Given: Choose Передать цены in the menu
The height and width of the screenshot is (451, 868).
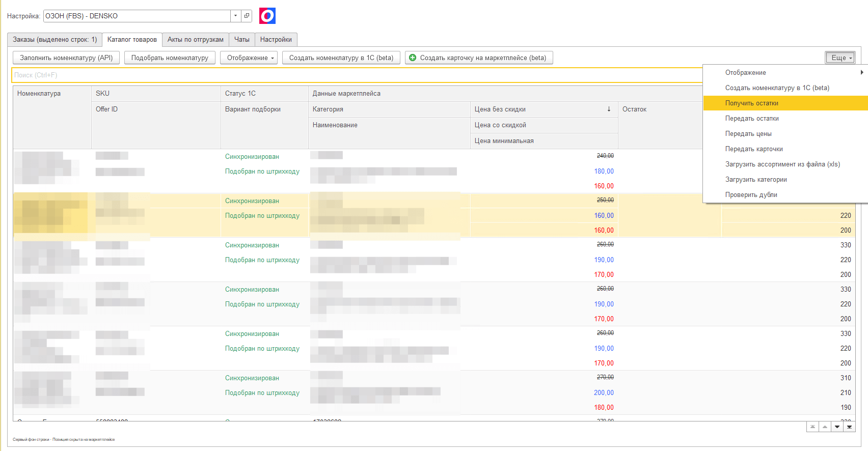Looking at the screenshot, I should pyautogui.click(x=785, y=133).
